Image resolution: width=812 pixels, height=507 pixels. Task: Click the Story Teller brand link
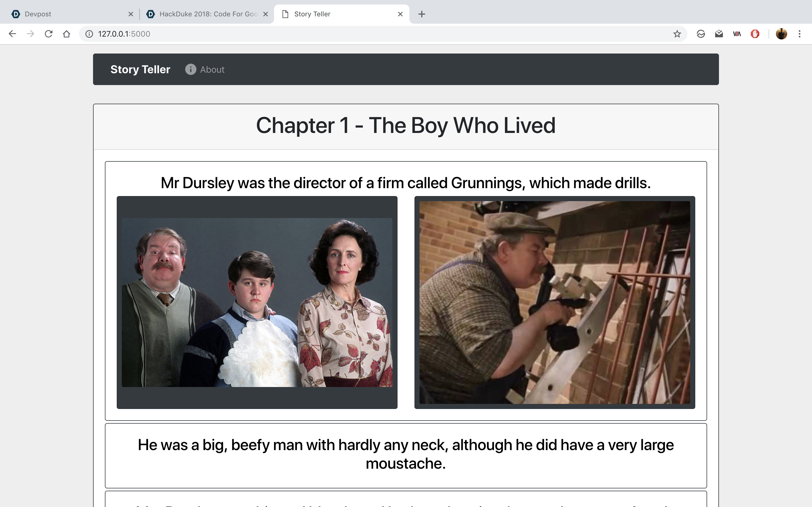pyautogui.click(x=140, y=69)
